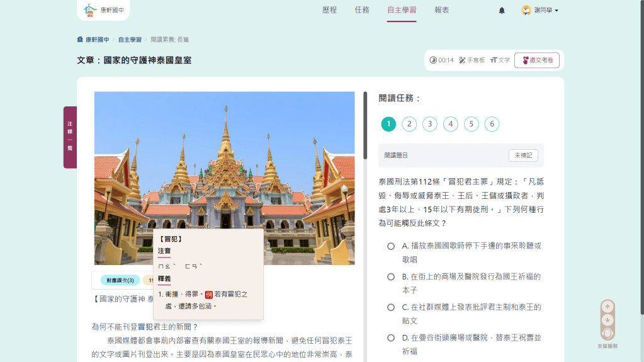644x362 pixels.
Task: Click the scroll-up arrow button
Action: 607,307
